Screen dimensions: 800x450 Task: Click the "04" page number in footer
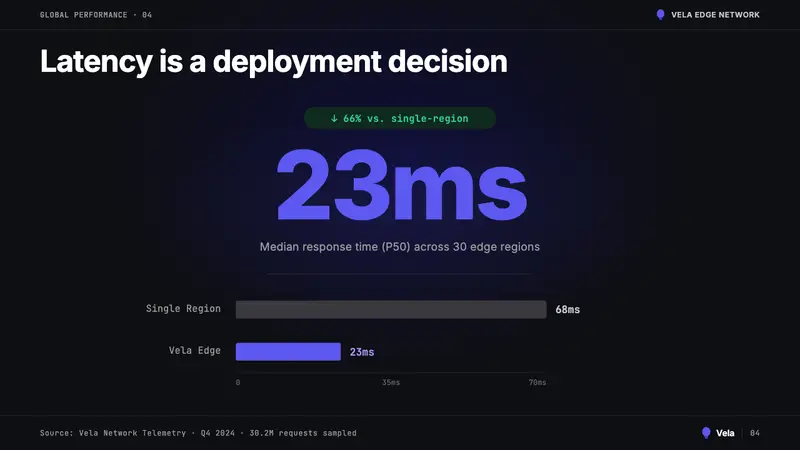pyautogui.click(x=755, y=433)
